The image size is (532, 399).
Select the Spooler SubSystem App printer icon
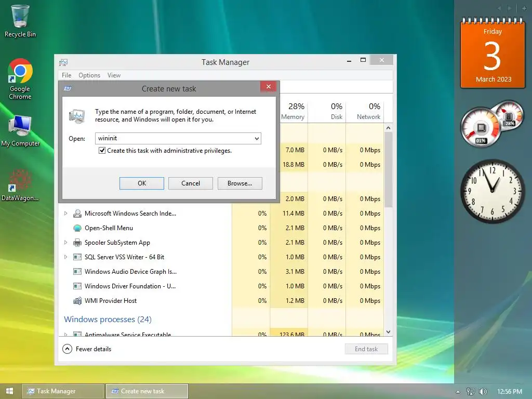(77, 243)
